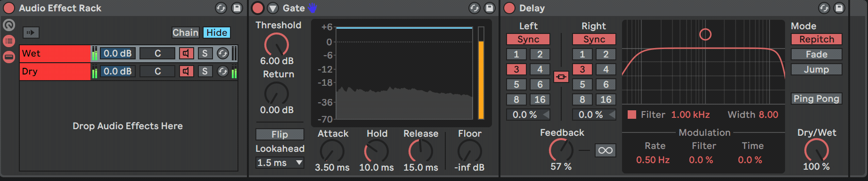Screen dimensions: 868x181
Task: Select Right delay time 8
Action: [582, 99]
